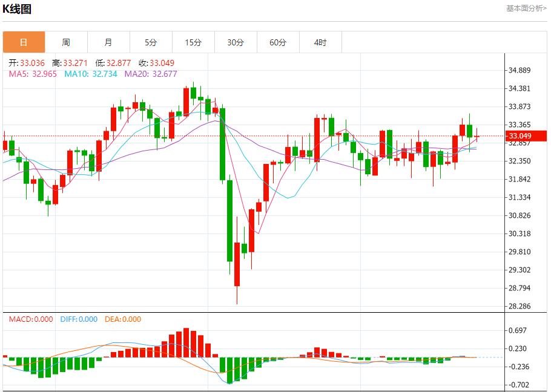Select the 15分 interval tab

193,42
